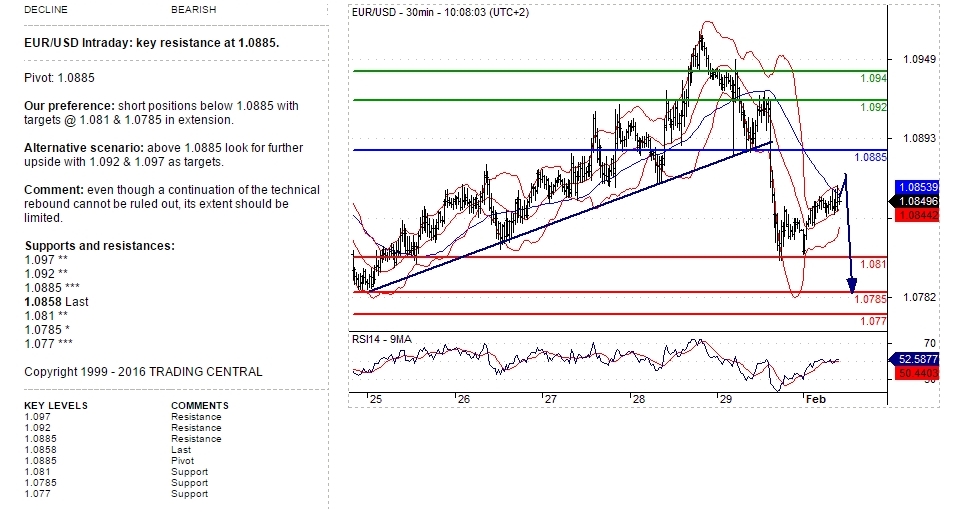Click the green 1.092 level label on chart
This screenshot has width=958, height=525.
click(872, 107)
